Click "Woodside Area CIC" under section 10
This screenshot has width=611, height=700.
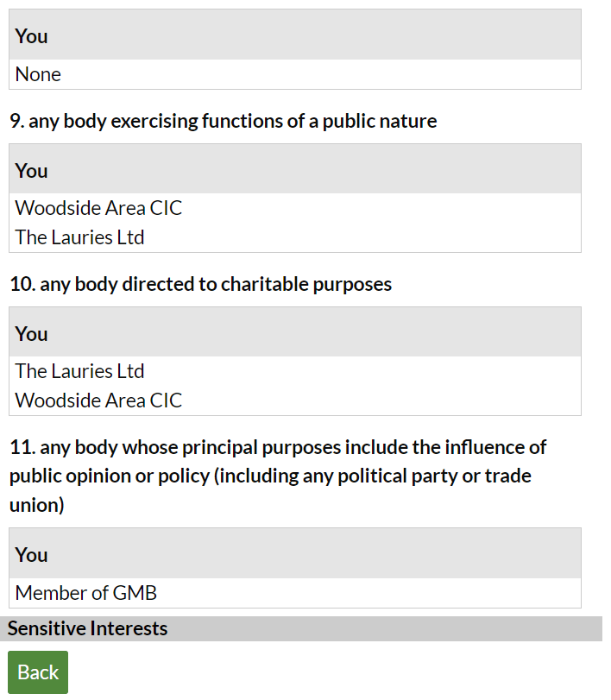[x=98, y=400]
